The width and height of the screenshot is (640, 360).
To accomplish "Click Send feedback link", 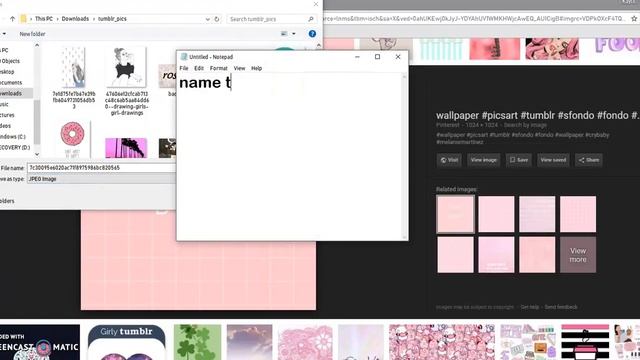I will tap(561, 307).
